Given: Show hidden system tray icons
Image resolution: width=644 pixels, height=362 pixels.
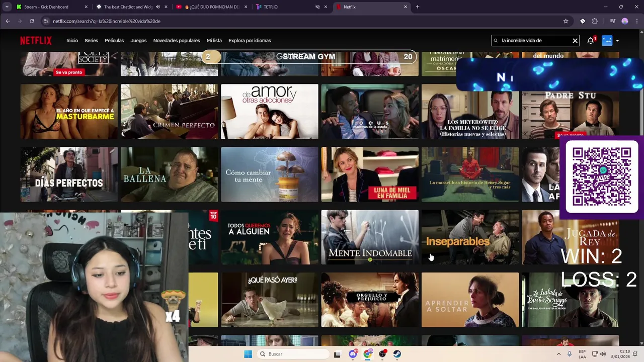Looking at the screenshot, I should [x=558, y=354].
